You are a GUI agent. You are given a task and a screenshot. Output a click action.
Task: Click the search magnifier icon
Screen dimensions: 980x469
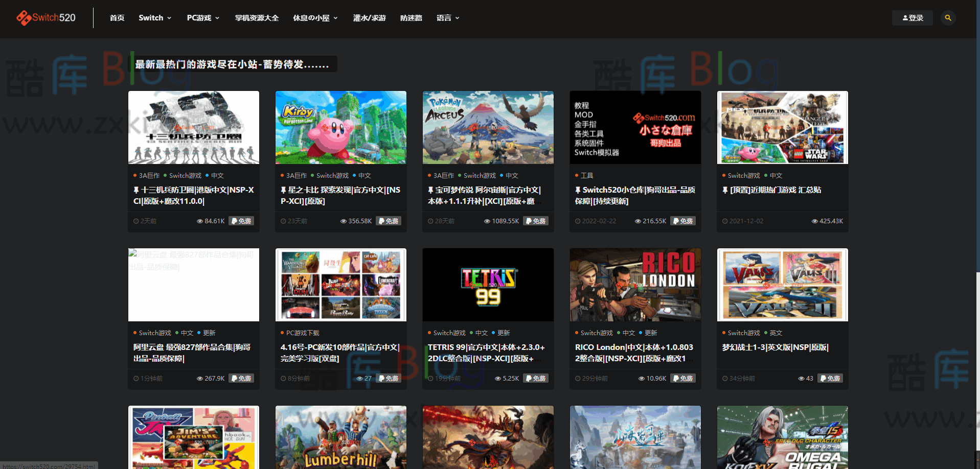[x=948, y=17]
